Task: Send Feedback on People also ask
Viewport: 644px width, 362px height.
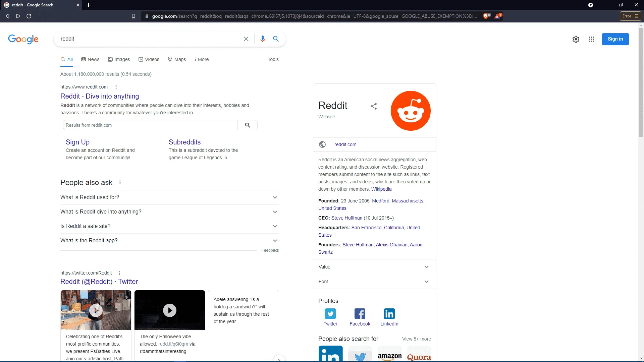Action: (270, 250)
